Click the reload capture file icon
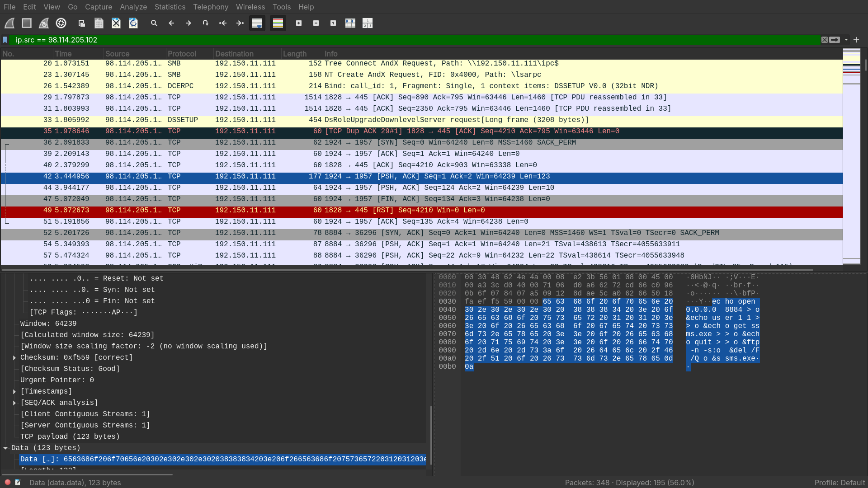 click(x=133, y=23)
